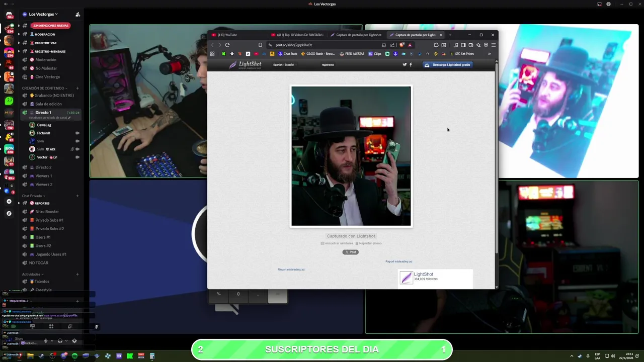Share this page icon in address bar

tap(392, 45)
